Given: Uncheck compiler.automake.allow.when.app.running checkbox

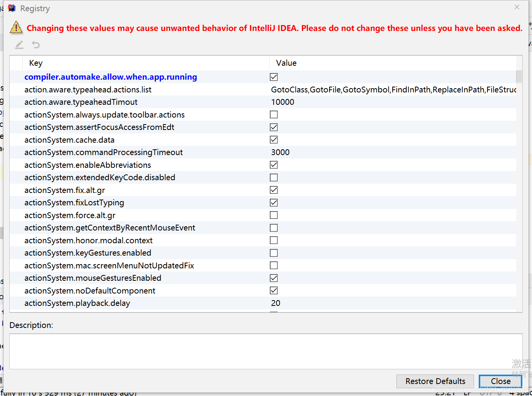Looking at the screenshot, I should tap(274, 77).
